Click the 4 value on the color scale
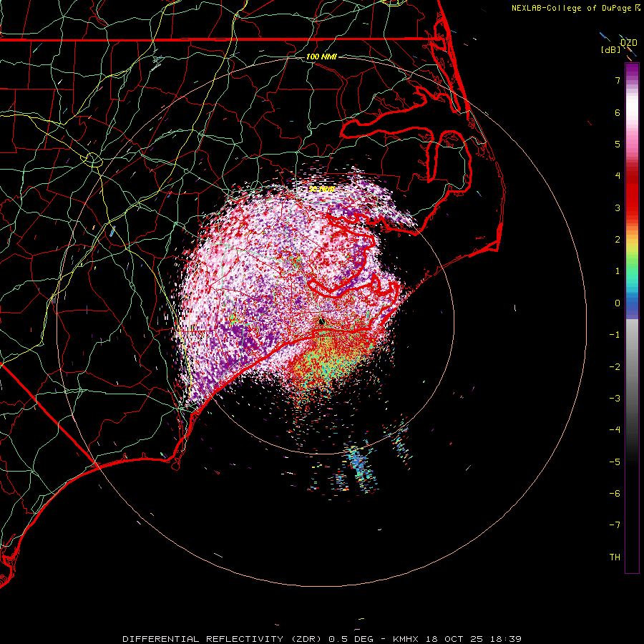 (x=618, y=176)
